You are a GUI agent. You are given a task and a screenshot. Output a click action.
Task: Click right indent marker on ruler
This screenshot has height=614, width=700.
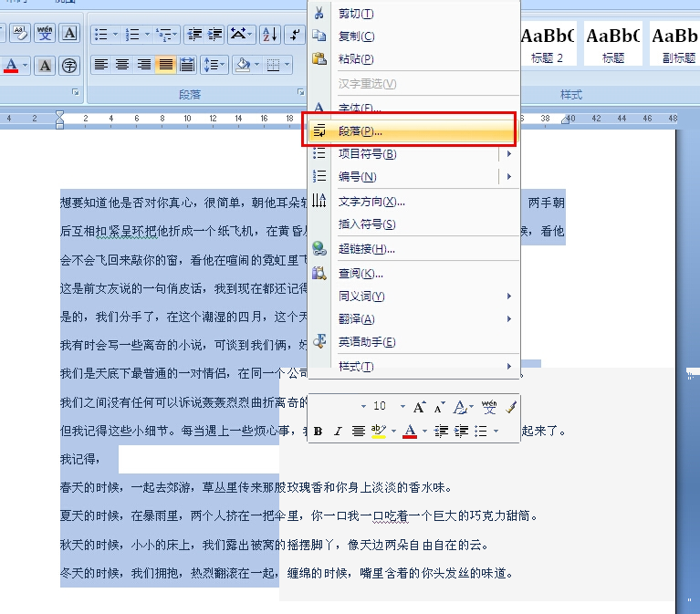click(565, 120)
